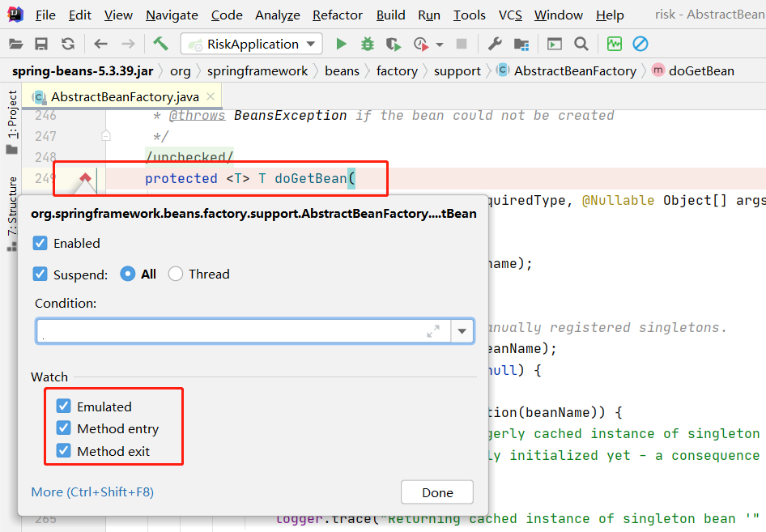The width and height of the screenshot is (766, 532).
Task: Expand condition field with arrows icon
Action: 433,331
